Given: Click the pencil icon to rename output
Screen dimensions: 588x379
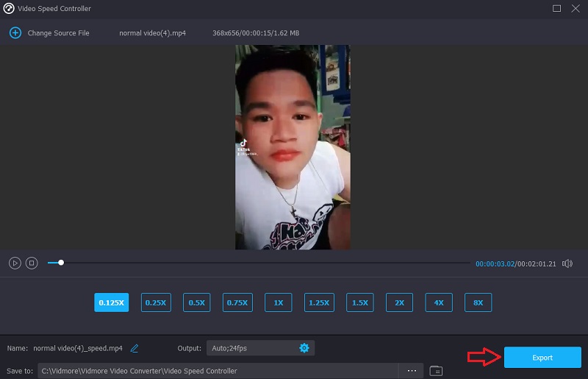Looking at the screenshot, I should [135, 348].
